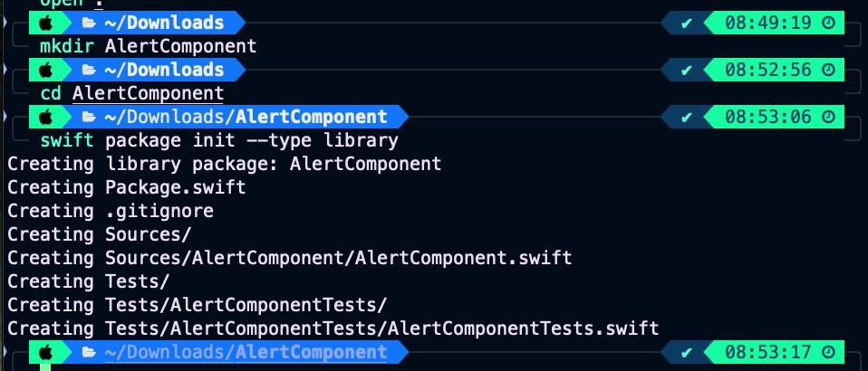
Task: Click the Apple logo in the 08:53:17 prompt
Action: (47, 352)
